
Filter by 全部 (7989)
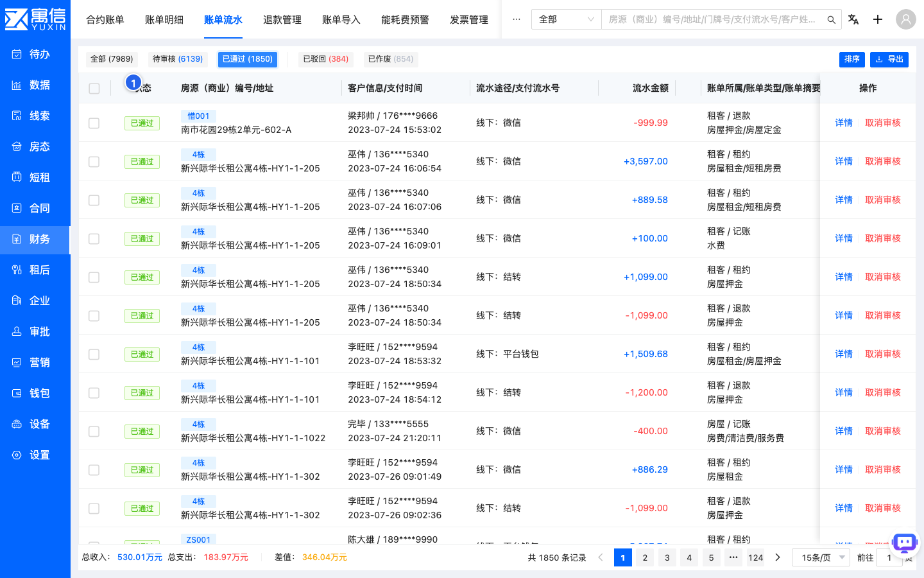point(112,59)
